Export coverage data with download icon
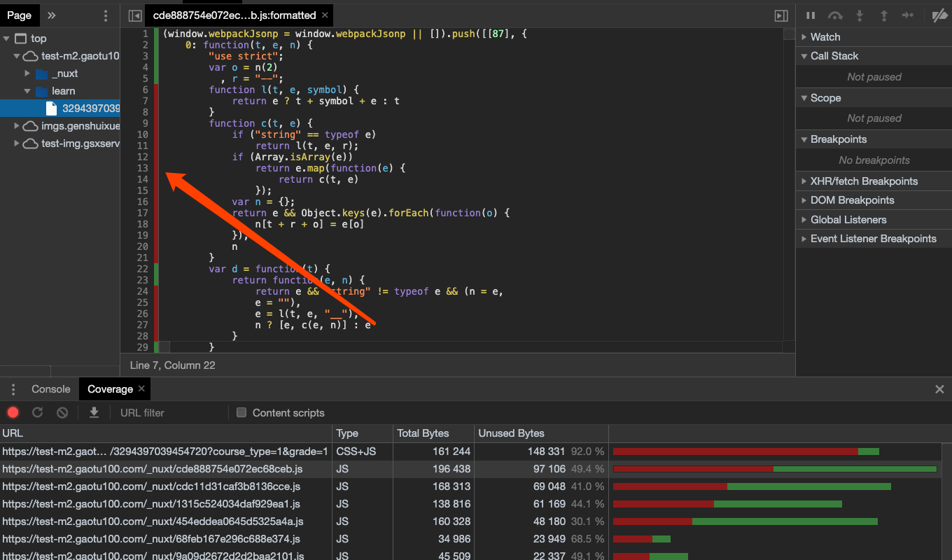The width and height of the screenshot is (952, 560). (94, 413)
